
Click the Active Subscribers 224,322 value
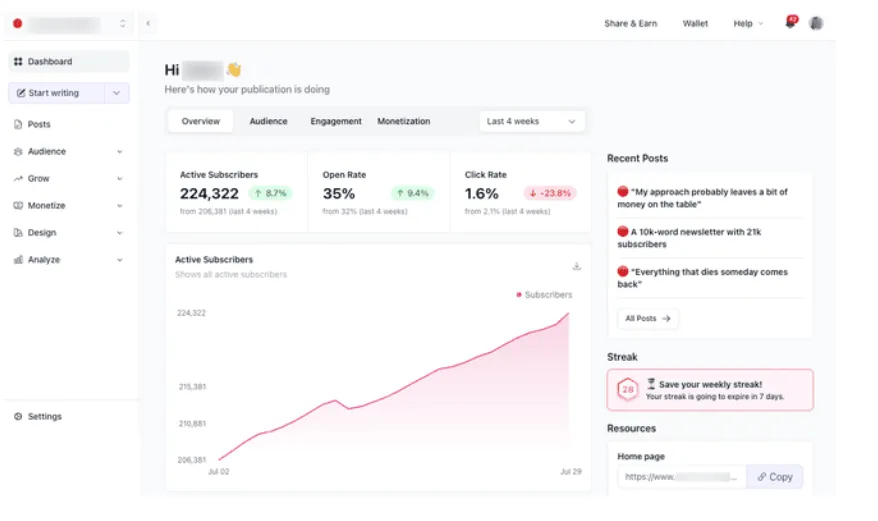(x=209, y=194)
